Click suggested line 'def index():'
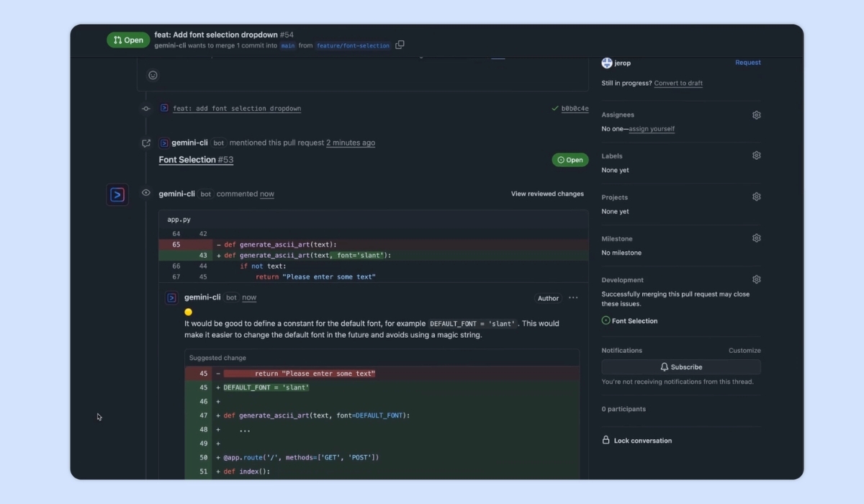Viewport: 864px width, 504px height. (382, 472)
